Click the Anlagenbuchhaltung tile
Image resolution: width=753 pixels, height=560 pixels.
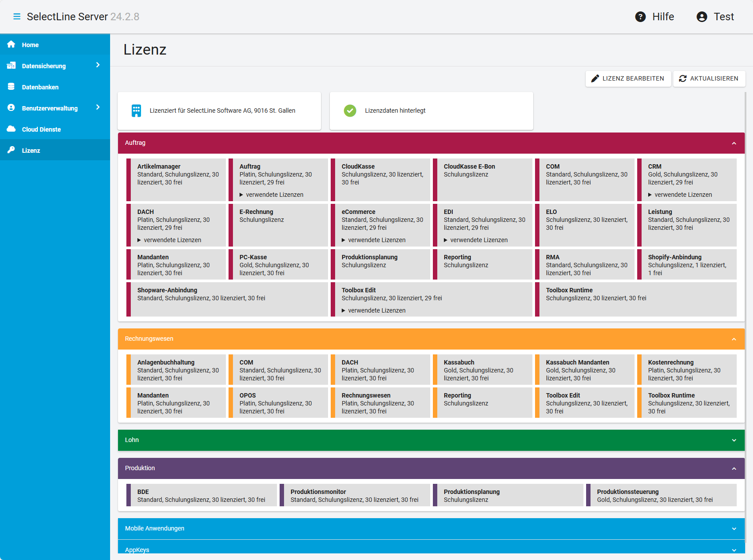click(x=176, y=369)
